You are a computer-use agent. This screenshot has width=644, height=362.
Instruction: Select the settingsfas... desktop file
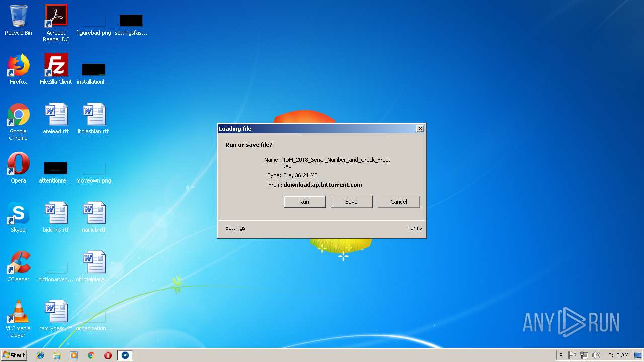[131, 25]
